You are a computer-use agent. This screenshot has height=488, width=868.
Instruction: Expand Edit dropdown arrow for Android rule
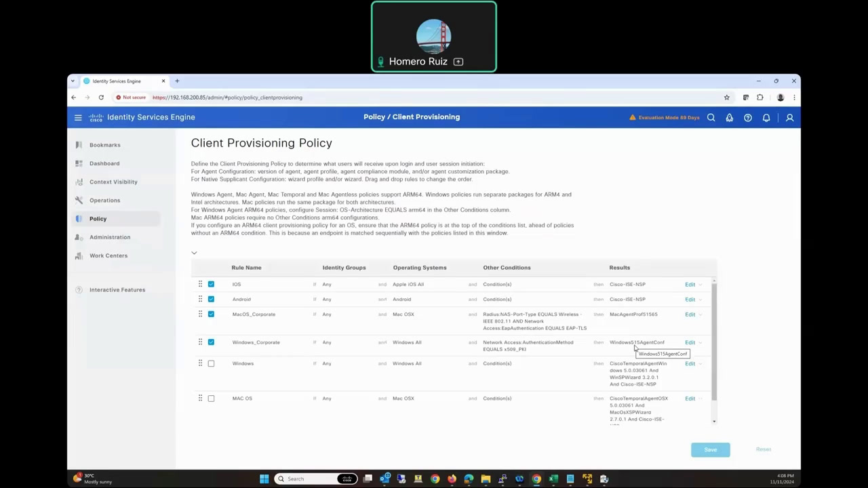701,300
